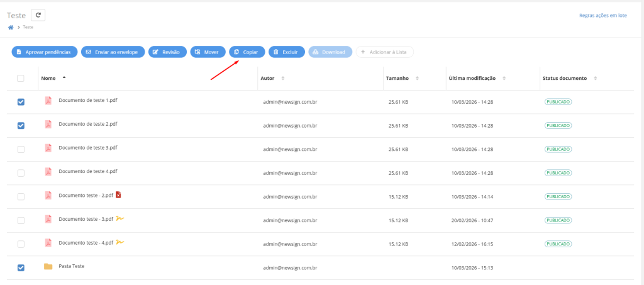Screen dimensions: 644x285
Task: Open the Documento teste - 2.pdf file name
Action: click(86, 195)
